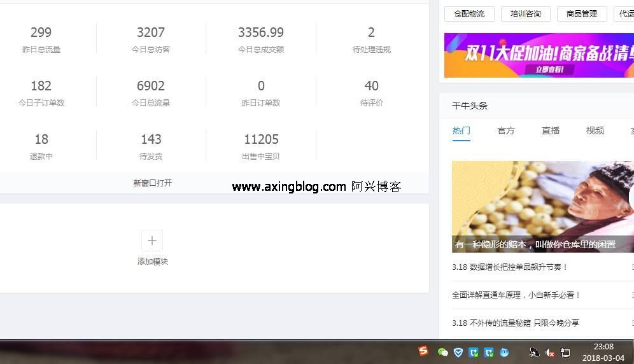Open the 视频 tab in 千牛头条
634x364 pixels.
tap(595, 130)
